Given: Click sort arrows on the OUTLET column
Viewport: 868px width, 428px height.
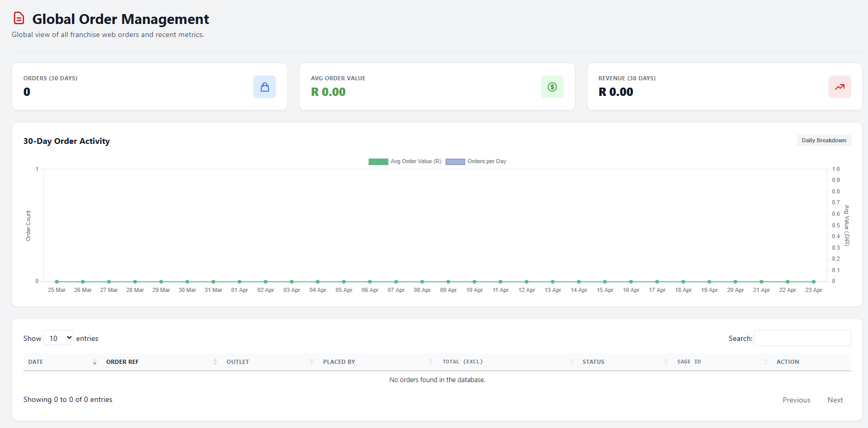Looking at the screenshot, I should (x=311, y=362).
